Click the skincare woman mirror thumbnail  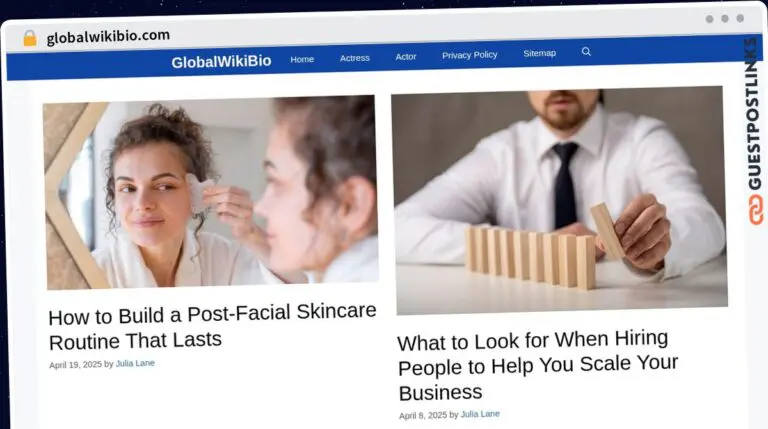point(211,192)
